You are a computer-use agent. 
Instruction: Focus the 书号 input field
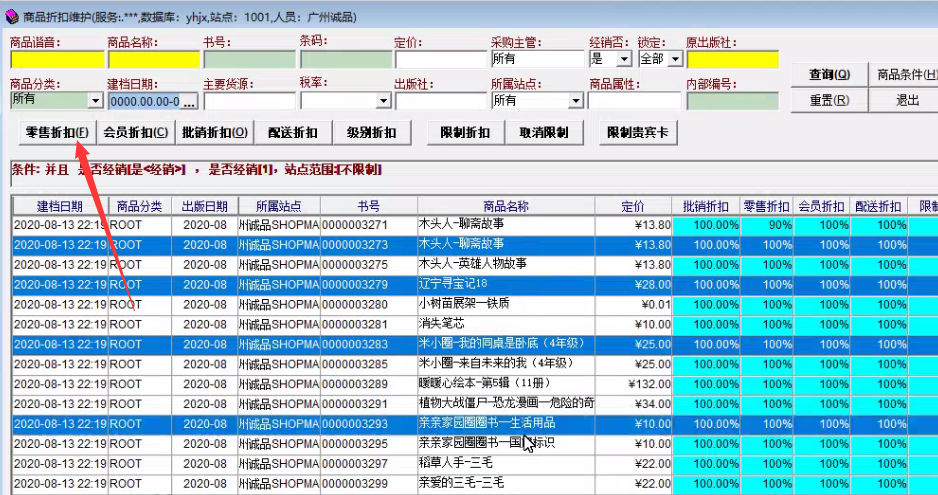click(249, 60)
